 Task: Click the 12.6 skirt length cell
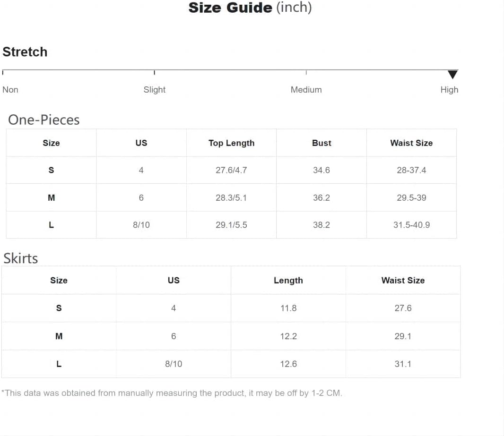coord(288,364)
